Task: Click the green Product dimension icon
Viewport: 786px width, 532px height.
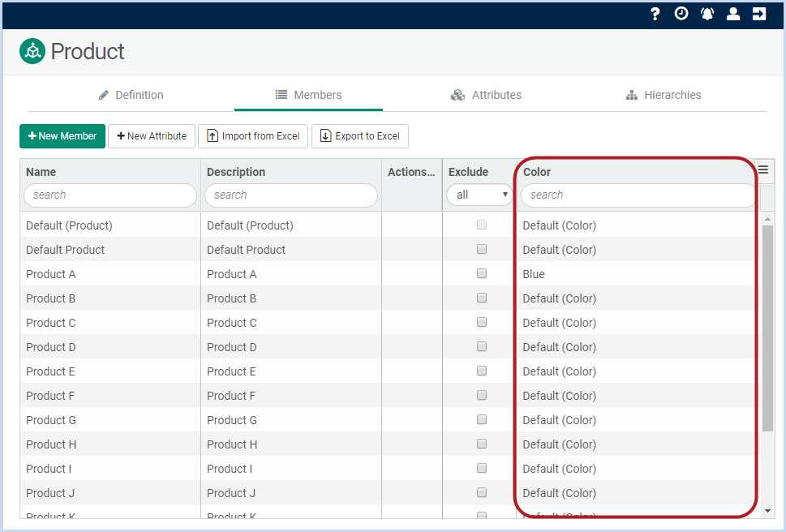Action: [32, 51]
